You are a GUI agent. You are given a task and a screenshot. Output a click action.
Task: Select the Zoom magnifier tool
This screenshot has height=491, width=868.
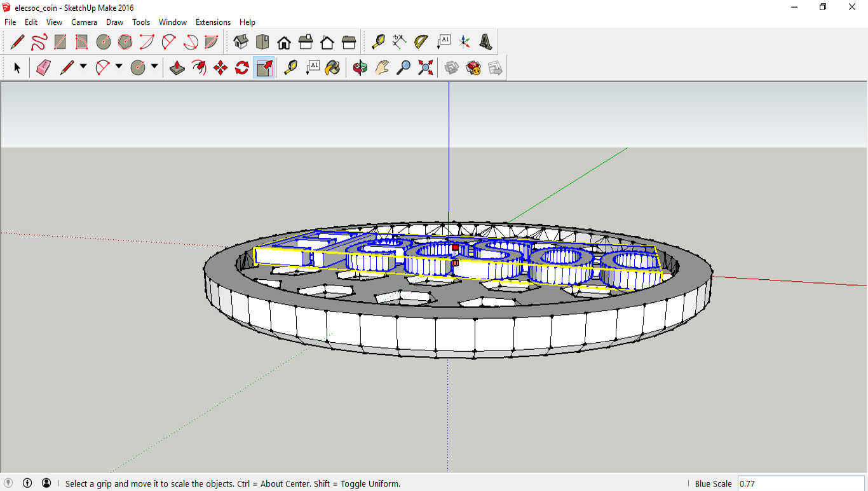(403, 67)
